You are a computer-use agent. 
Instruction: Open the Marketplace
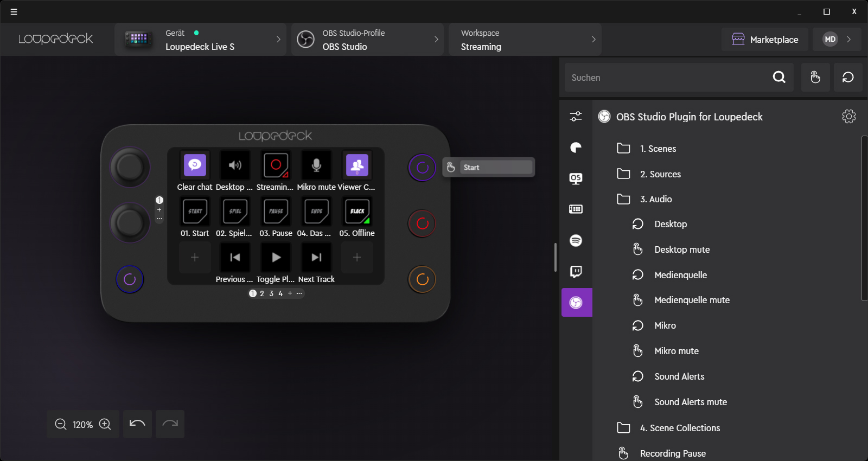tap(765, 40)
